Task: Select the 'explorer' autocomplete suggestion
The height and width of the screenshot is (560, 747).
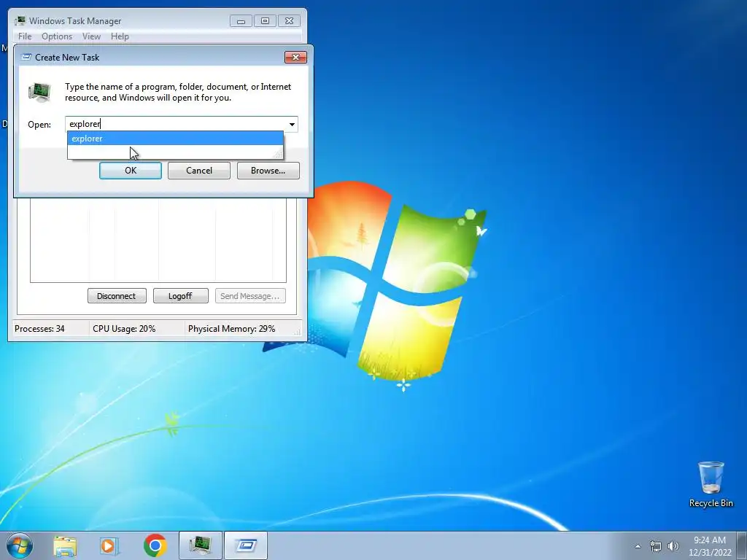Action: point(175,139)
